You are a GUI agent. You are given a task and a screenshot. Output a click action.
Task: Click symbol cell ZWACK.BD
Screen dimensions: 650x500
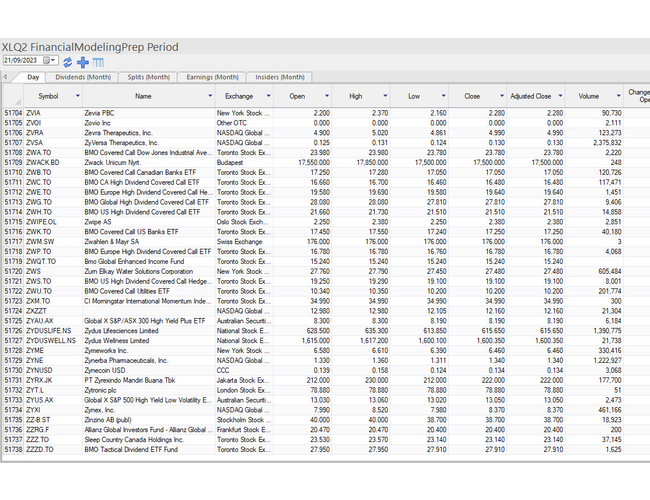tap(53, 163)
